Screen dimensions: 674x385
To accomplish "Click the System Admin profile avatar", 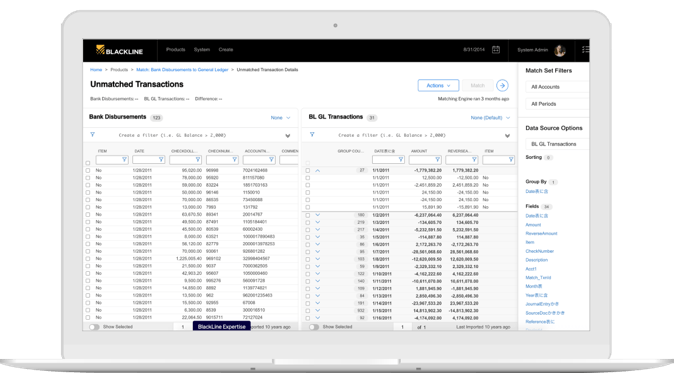I will point(560,50).
